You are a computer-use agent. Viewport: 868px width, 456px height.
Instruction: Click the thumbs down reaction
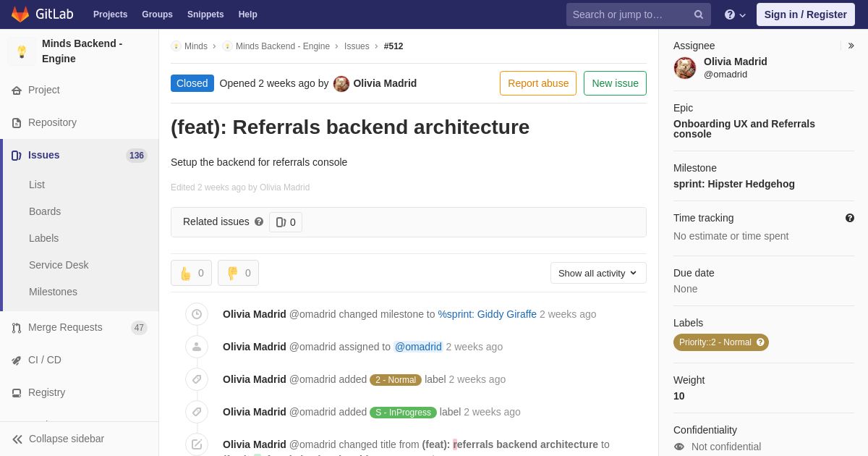coord(238,273)
